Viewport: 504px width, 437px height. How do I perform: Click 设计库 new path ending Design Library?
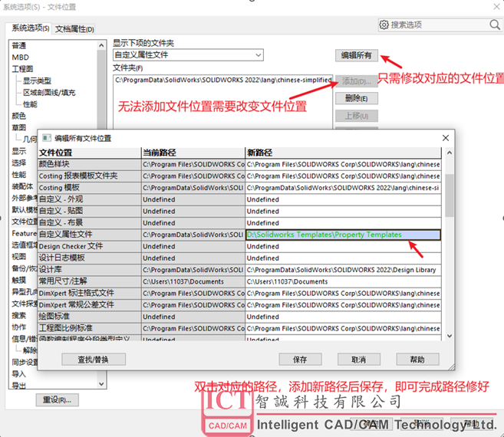pyautogui.click(x=343, y=270)
